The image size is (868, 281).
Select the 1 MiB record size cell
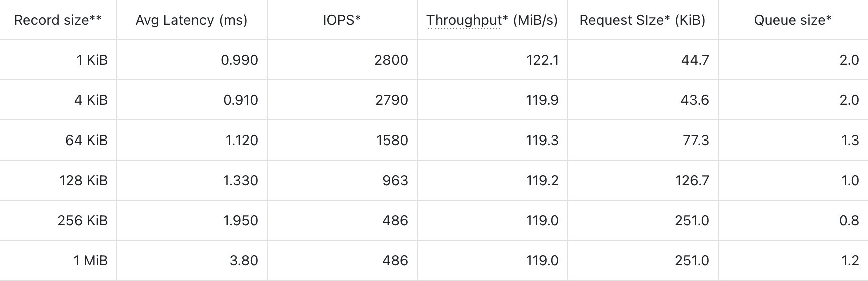click(90, 261)
